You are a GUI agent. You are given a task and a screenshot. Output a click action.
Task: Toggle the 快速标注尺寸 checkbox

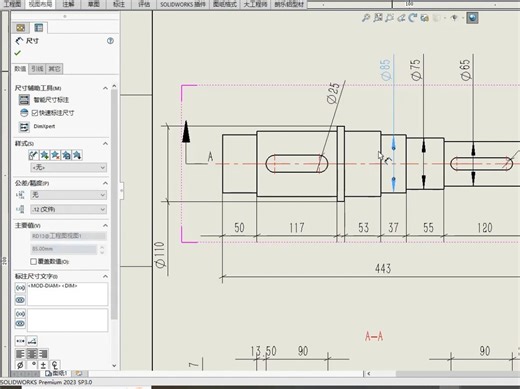pos(35,113)
